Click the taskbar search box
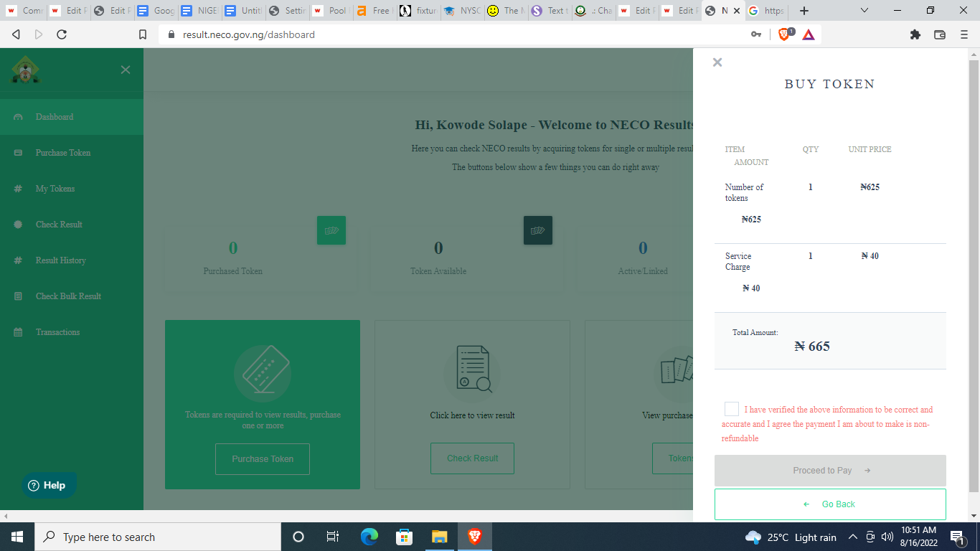The height and width of the screenshot is (551, 980). pyautogui.click(x=158, y=537)
